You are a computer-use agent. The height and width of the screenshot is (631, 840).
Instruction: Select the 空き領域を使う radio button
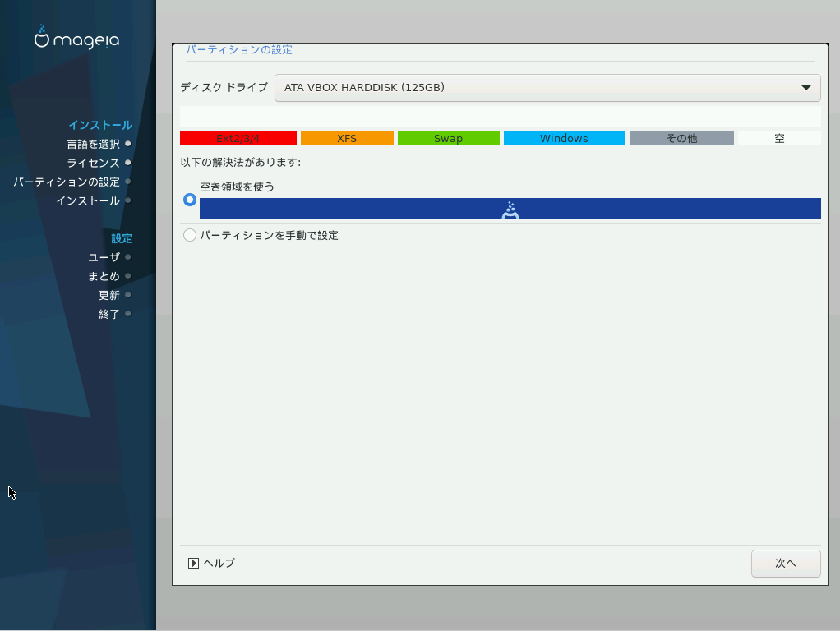(190, 200)
